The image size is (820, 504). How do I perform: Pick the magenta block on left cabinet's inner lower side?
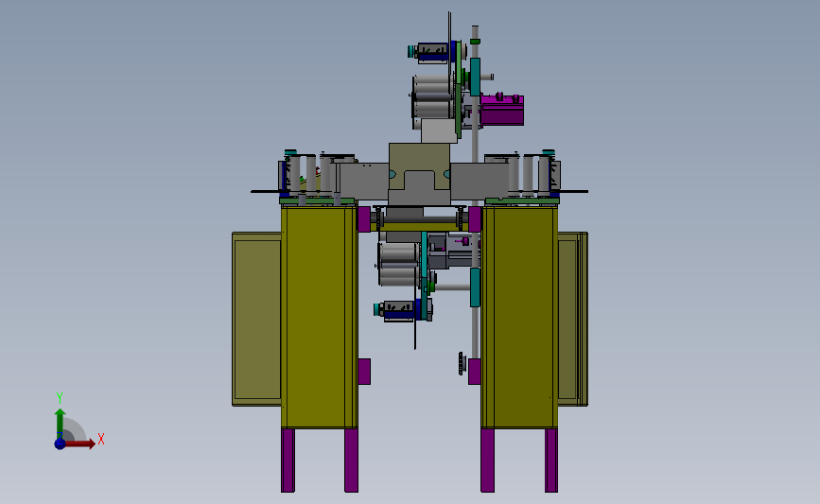pos(364,372)
